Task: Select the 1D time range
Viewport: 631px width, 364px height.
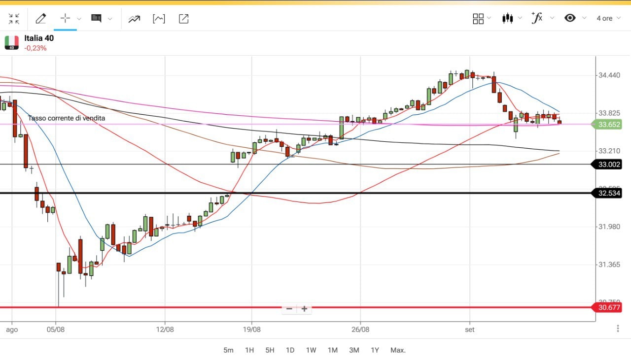Action: pos(290,350)
